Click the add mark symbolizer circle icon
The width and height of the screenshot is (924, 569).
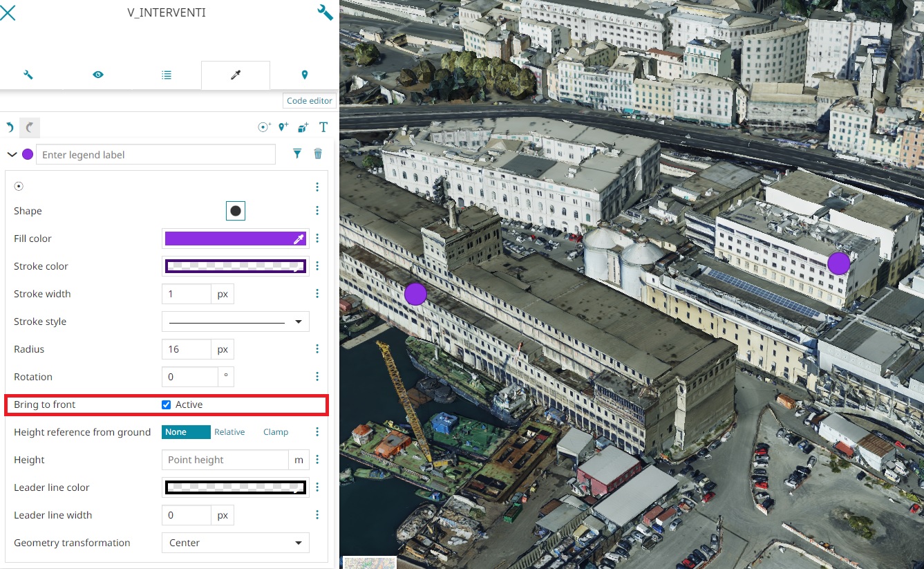tap(264, 127)
